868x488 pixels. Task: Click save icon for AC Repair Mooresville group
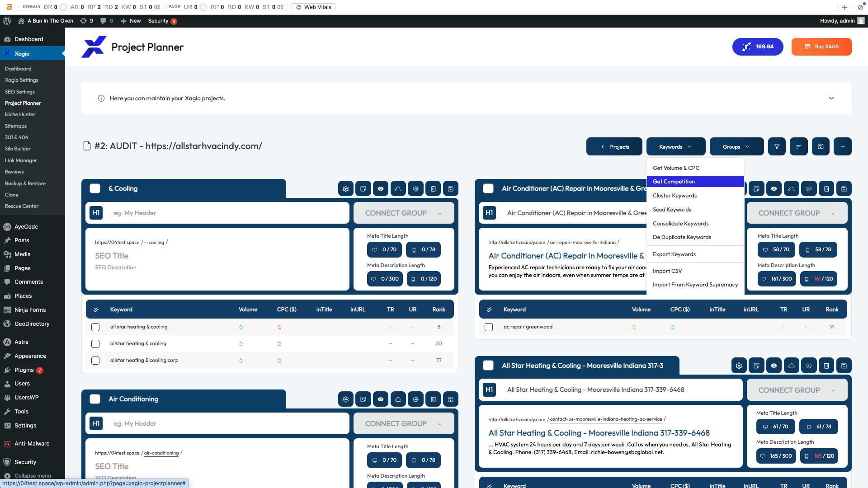click(x=844, y=189)
